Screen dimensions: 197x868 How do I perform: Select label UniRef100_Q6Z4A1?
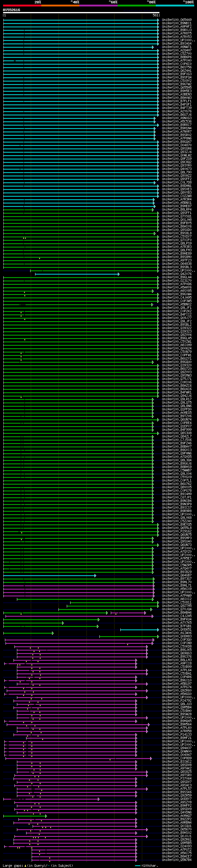click(177, 71)
